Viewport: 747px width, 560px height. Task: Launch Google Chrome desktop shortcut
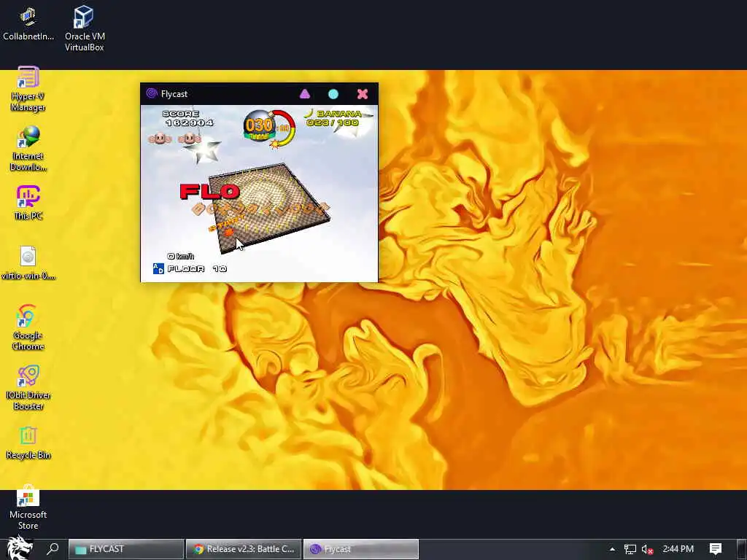pos(28,327)
